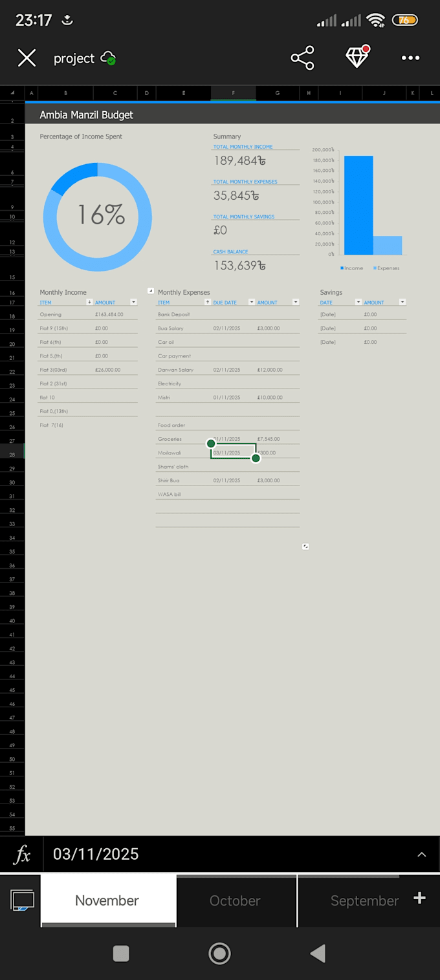Tap the Expenses legend entry
Viewport: 440px width, 980px height.
point(386,268)
